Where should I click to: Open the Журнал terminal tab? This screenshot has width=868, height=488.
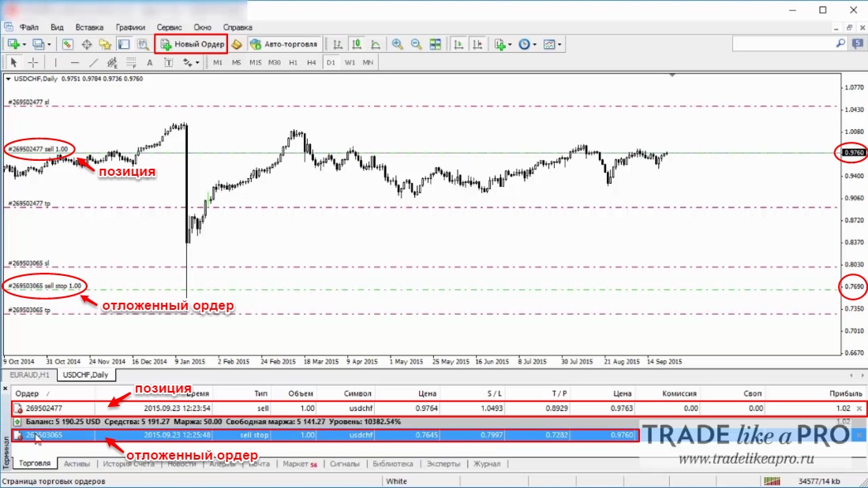tap(487, 464)
